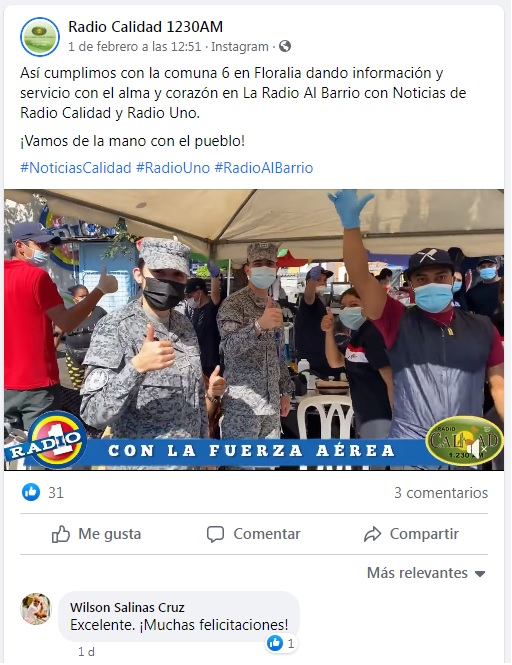Unmute the video with the speaker icon
Image resolution: width=512 pixels, height=665 pixels.
click(477, 448)
